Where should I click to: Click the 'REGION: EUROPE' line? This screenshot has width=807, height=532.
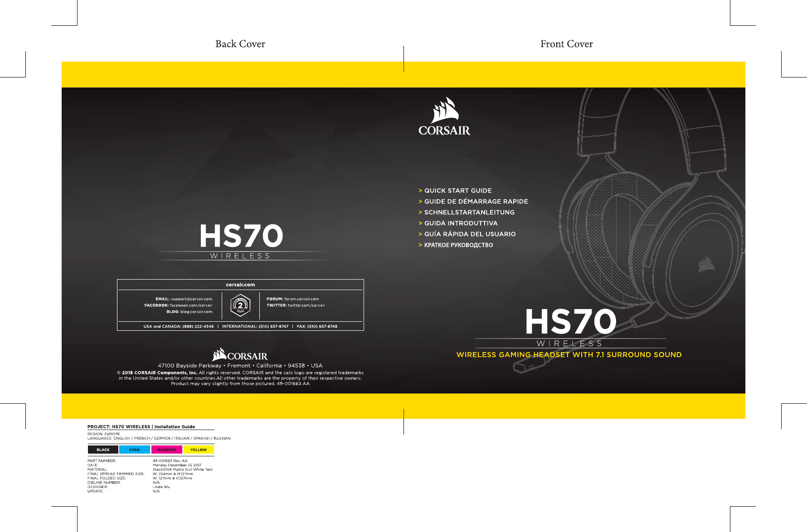(104, 434)
